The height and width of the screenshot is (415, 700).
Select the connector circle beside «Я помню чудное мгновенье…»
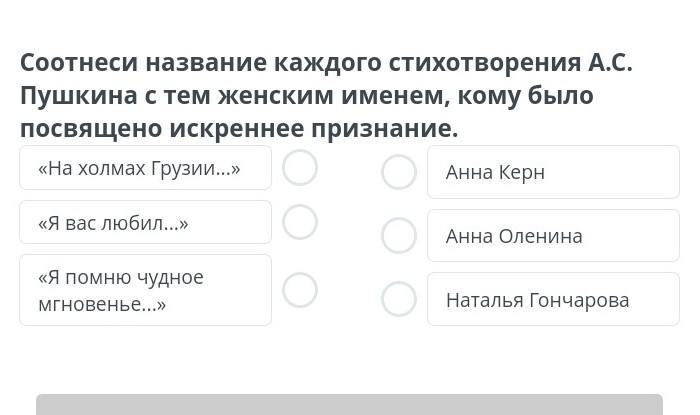click(x=300, y=290)
